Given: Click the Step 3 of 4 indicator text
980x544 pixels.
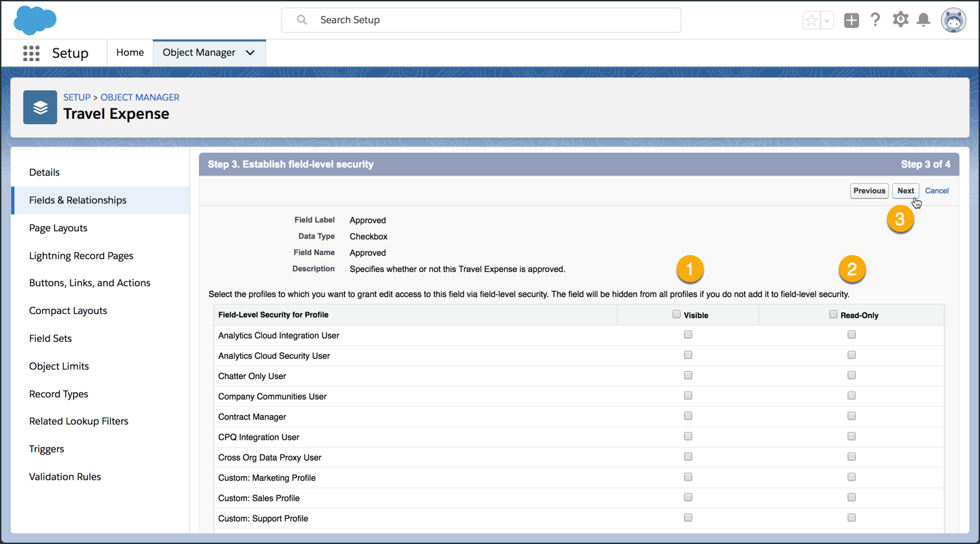Looking at the screenshot, I should (926, 164).
